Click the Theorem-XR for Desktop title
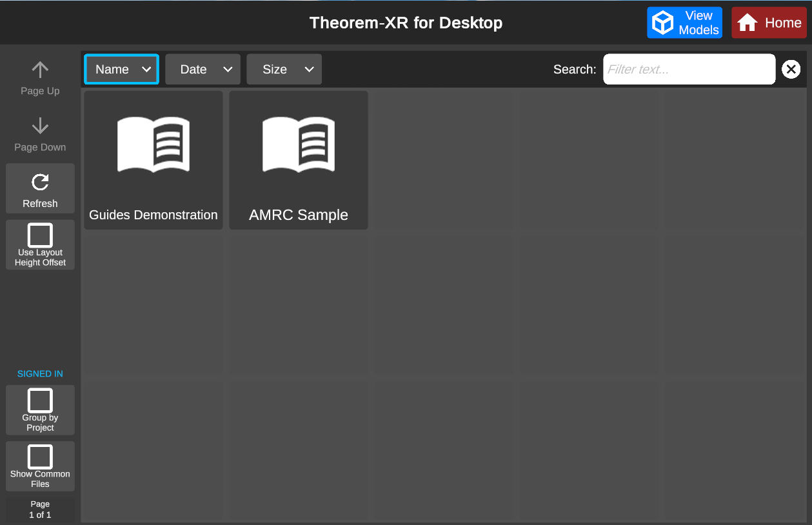 pyautogui.click(x=406, y=23)
